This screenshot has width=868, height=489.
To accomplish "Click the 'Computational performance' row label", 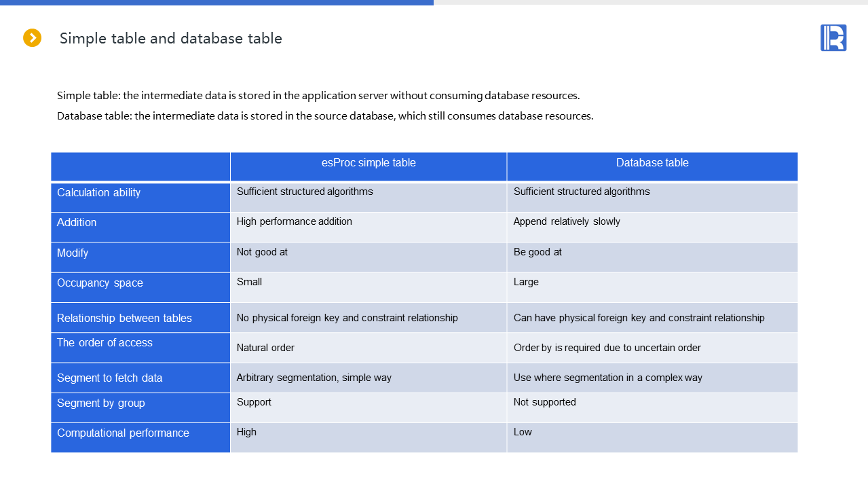I will click(123, 433).
